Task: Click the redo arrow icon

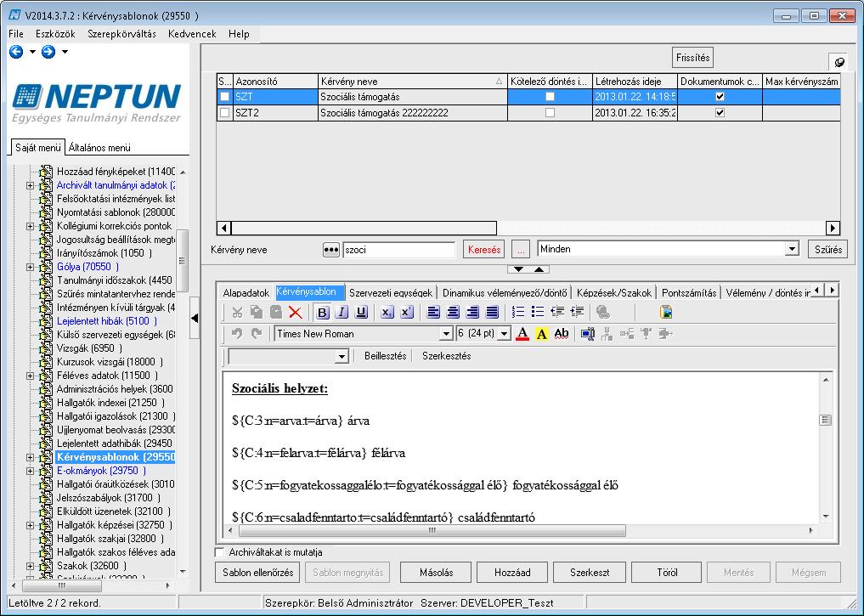Action: (x=257, y=333)
